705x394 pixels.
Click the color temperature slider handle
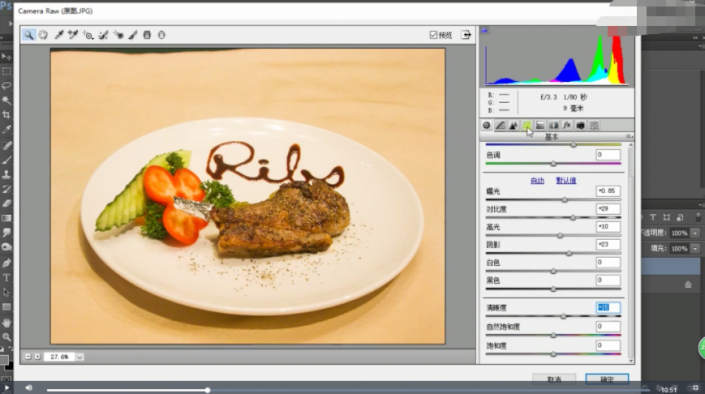573,145
